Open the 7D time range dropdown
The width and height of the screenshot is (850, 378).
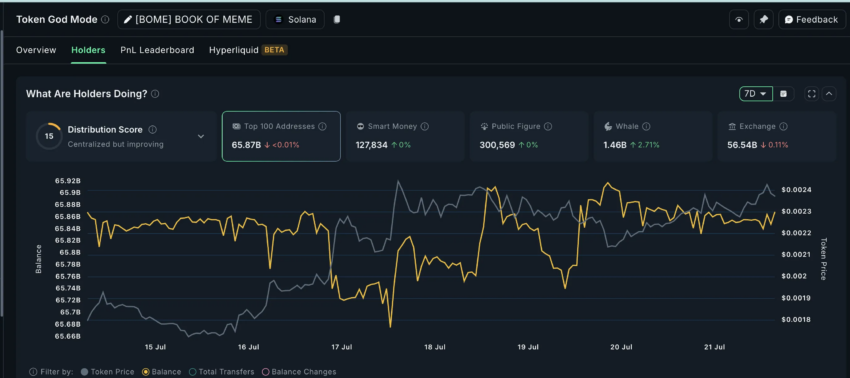[756, 94]
